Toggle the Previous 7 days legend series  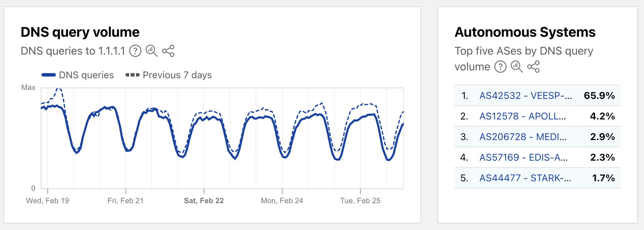(x=169, y=75)
